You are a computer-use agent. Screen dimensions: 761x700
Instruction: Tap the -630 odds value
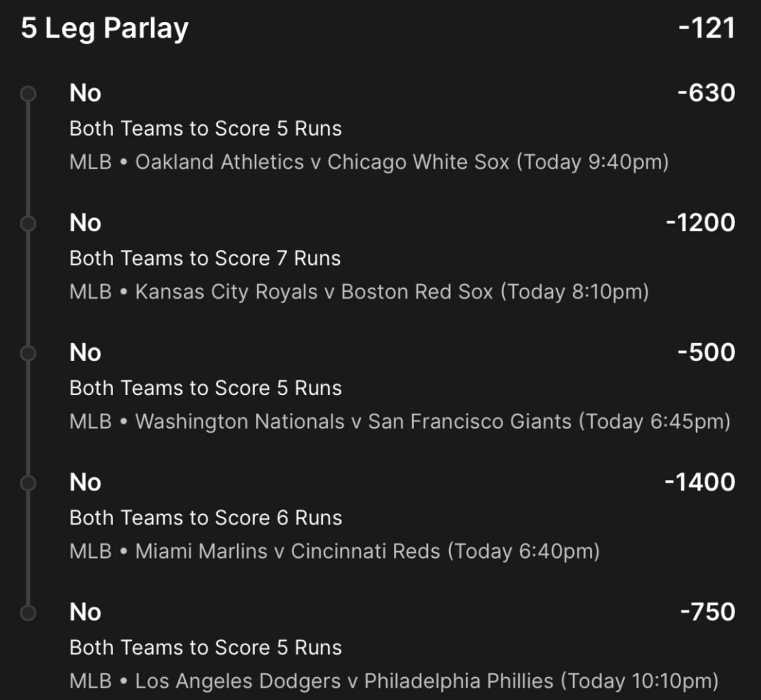click(x=706, y=93)
